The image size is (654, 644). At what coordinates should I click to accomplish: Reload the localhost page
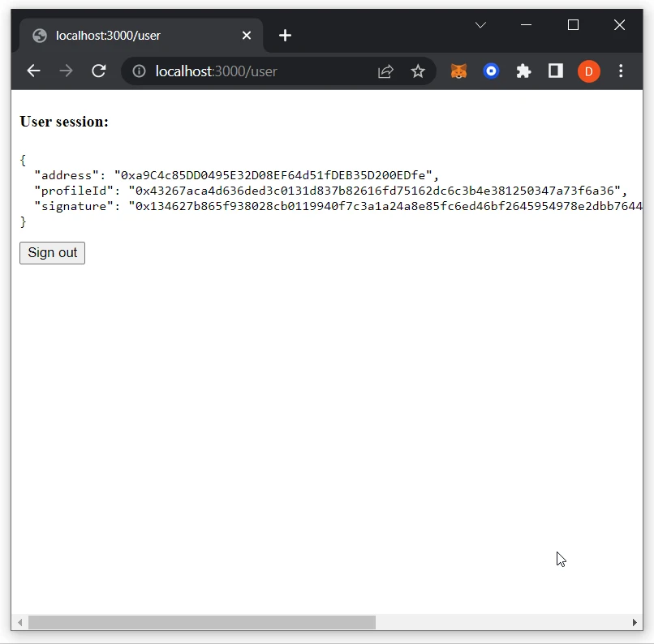[x=98, y=71]
